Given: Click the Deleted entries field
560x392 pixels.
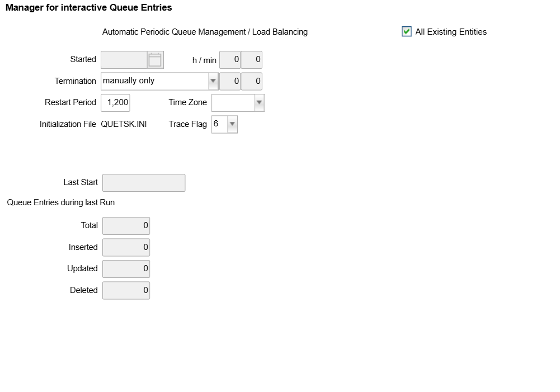Looking at the screenshot, I should [126, 290].
